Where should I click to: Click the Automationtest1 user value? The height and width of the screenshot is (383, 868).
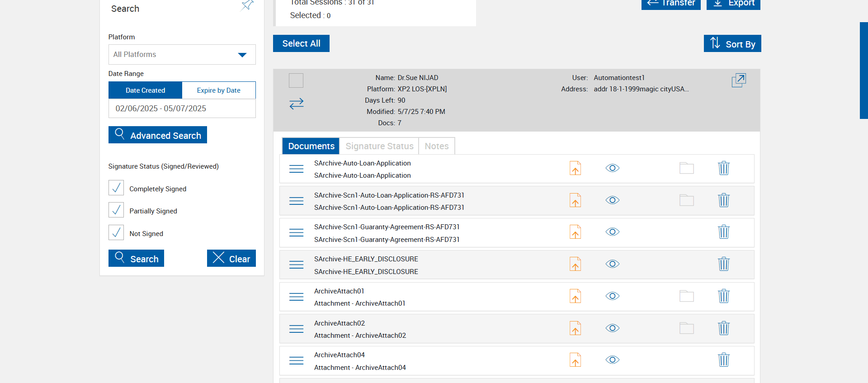coord(619,78)
